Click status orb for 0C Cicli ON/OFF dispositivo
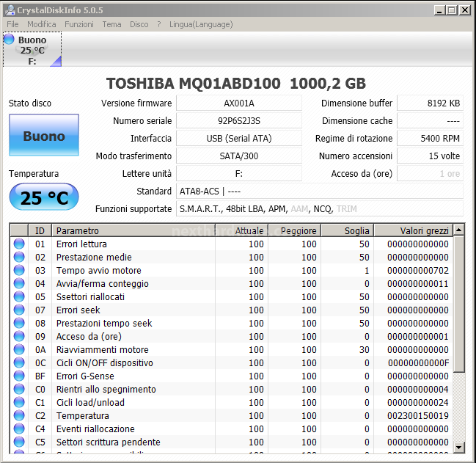This screenshot has width=476, height=463. click(19, 362)
